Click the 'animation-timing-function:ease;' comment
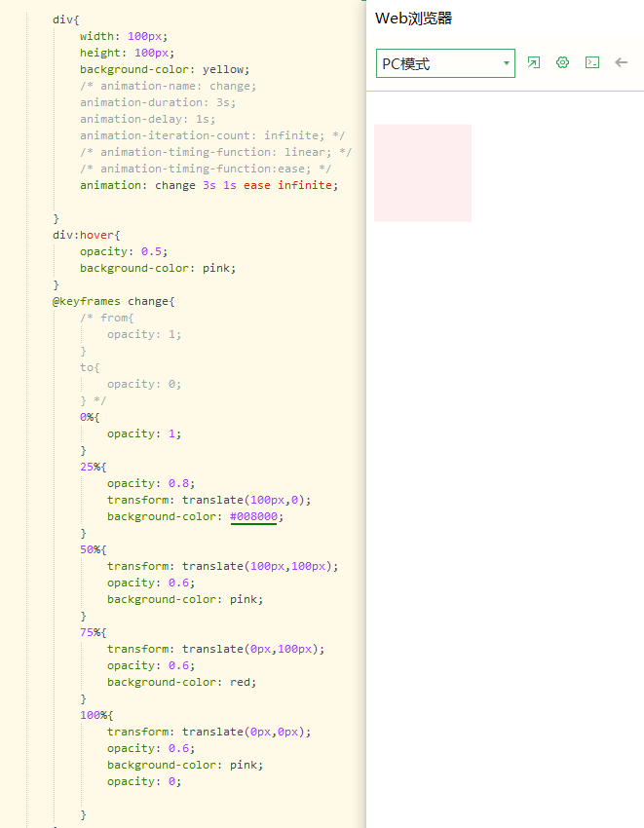The height and width of the screenshot is (828, 644). click(x=206, y=169)
